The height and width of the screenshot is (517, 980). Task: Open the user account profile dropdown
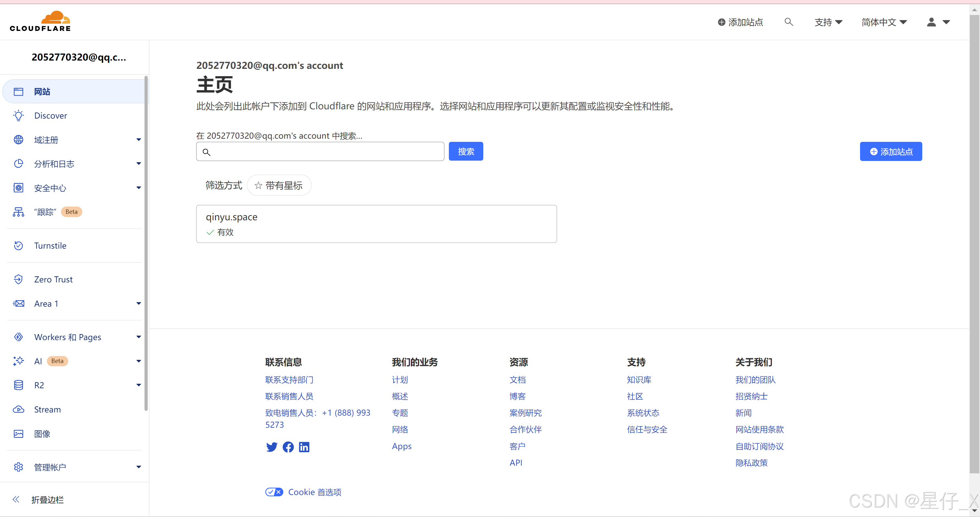[938, 22]
